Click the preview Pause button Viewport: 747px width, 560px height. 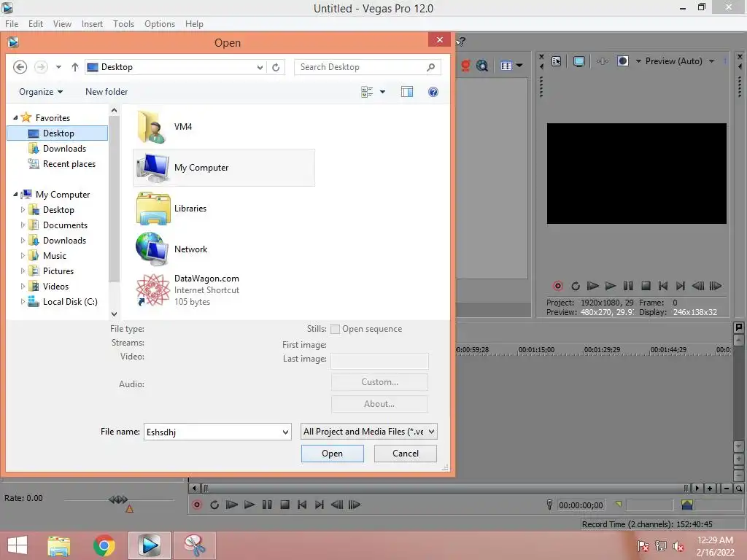click(628, 286)
